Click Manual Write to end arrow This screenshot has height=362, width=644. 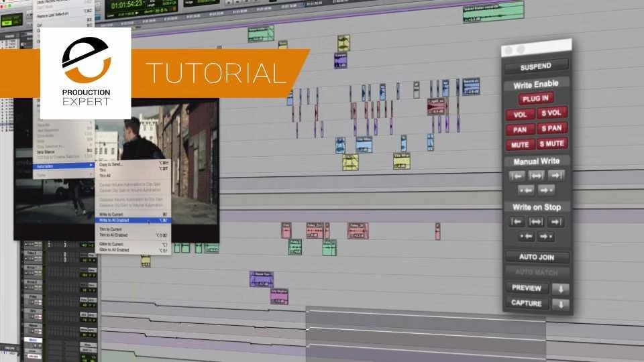pyautogui.click(x=555, y=175)
